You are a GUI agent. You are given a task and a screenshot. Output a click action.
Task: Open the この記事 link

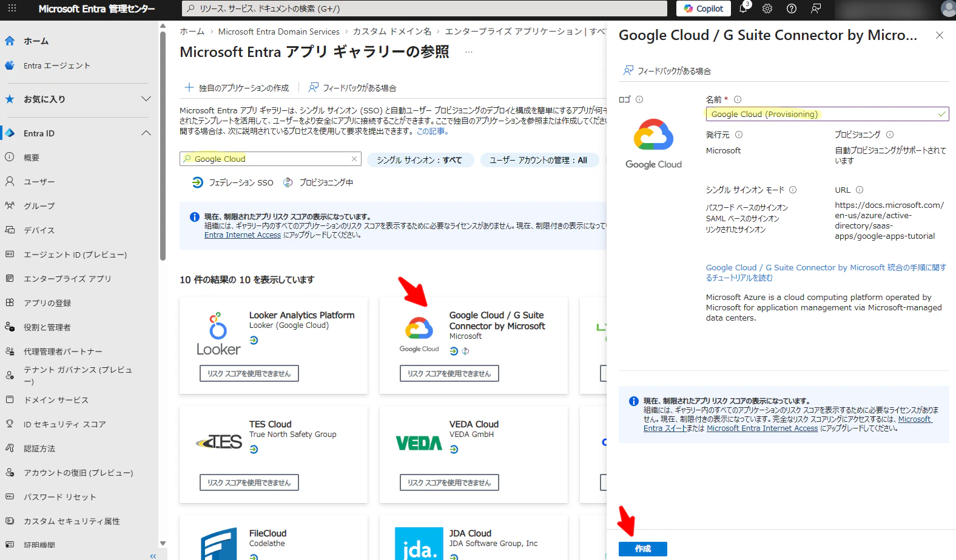point(431,131)
